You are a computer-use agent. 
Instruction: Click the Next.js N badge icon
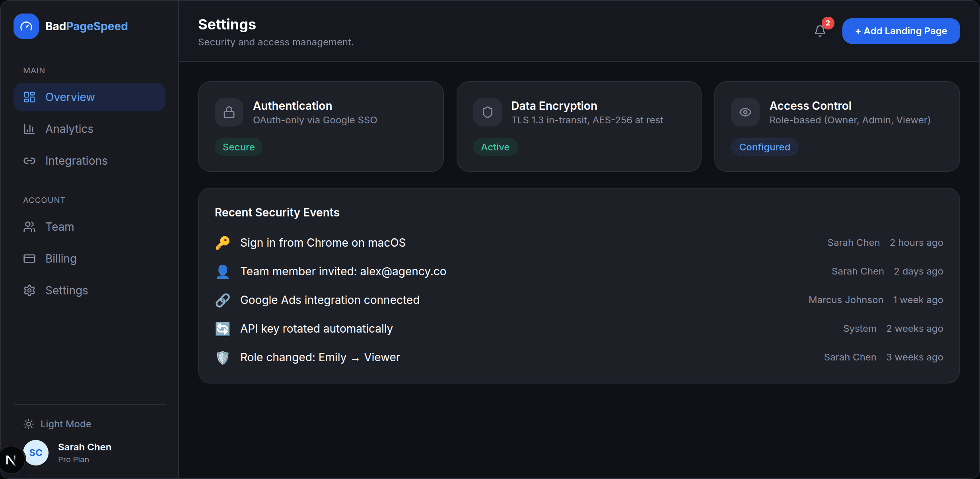tap(11, 460)
